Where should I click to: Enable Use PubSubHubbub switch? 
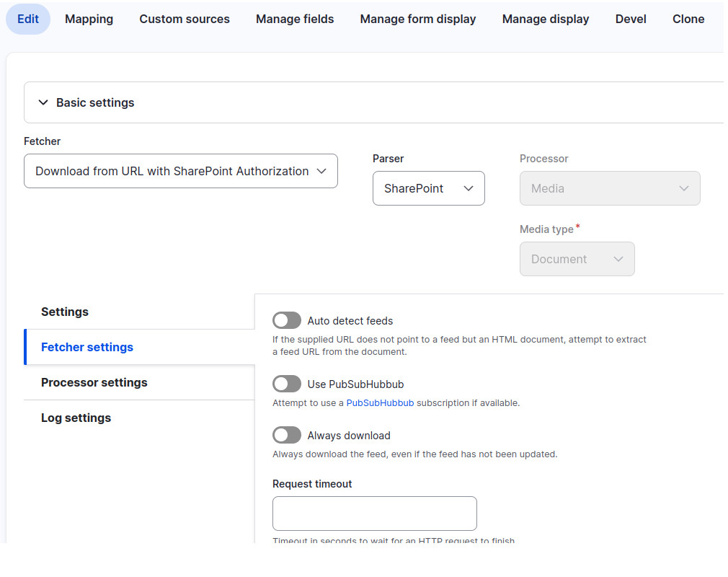(287, 384)
